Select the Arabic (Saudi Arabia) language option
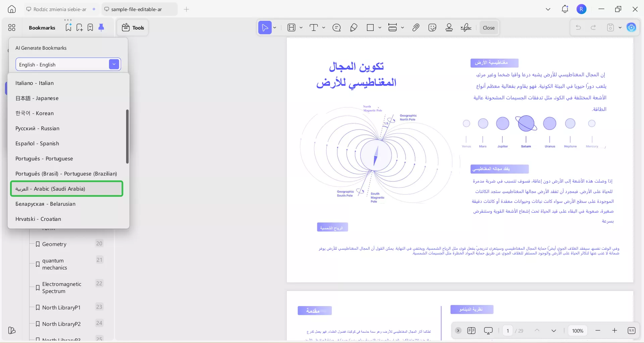Viewport: 644px width, 343px height. [x=66, y=189]
